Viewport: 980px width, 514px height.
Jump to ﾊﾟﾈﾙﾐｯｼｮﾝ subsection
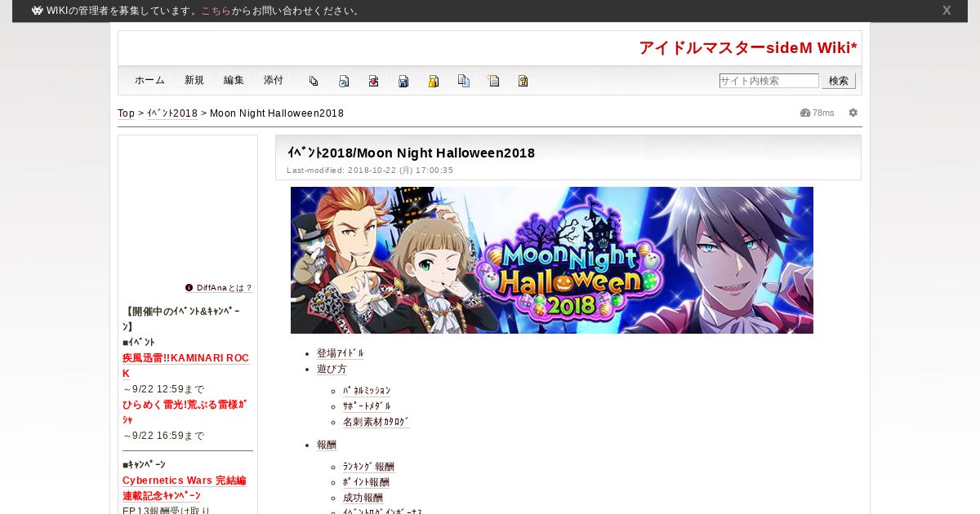367,392
